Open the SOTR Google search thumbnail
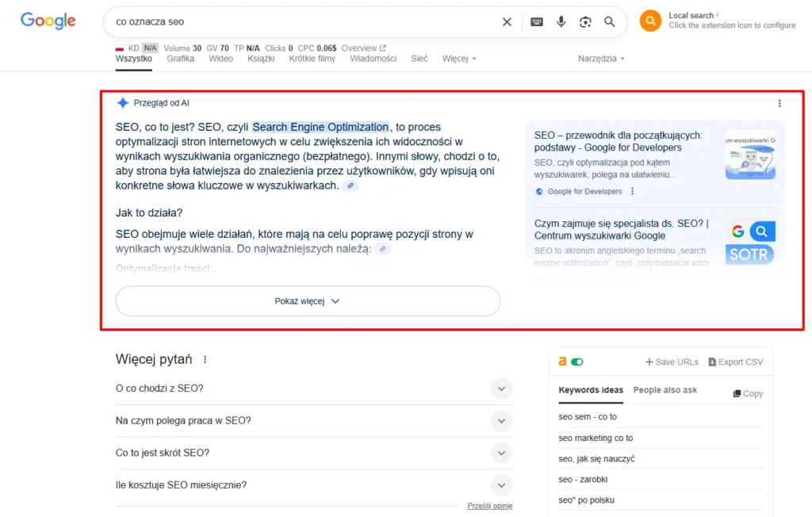 click(x=750, y=242)
